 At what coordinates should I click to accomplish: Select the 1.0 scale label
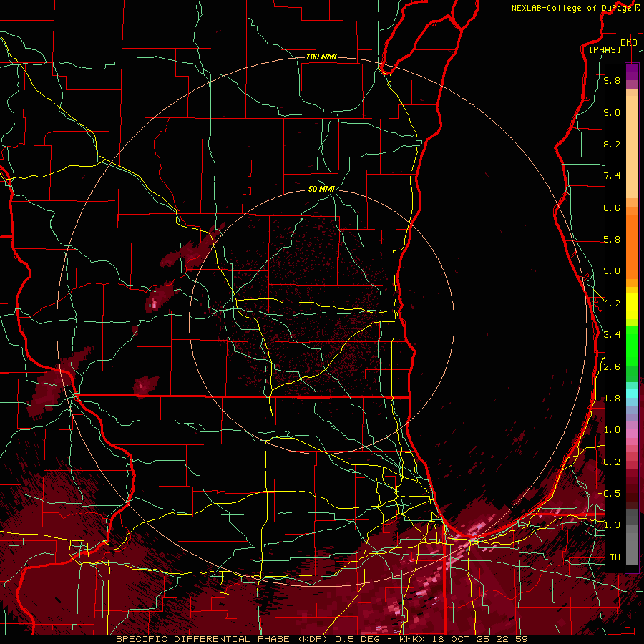[x=612, y=430]
